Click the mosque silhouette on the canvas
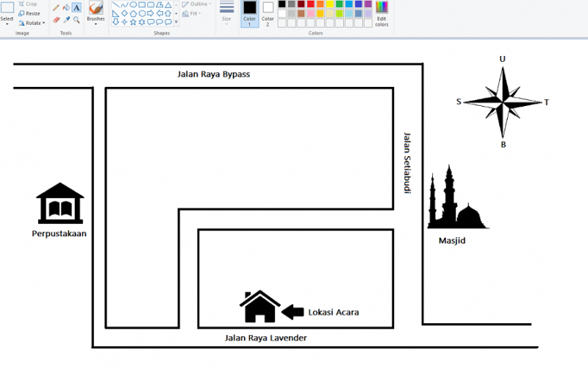 (x=457, y=197)
